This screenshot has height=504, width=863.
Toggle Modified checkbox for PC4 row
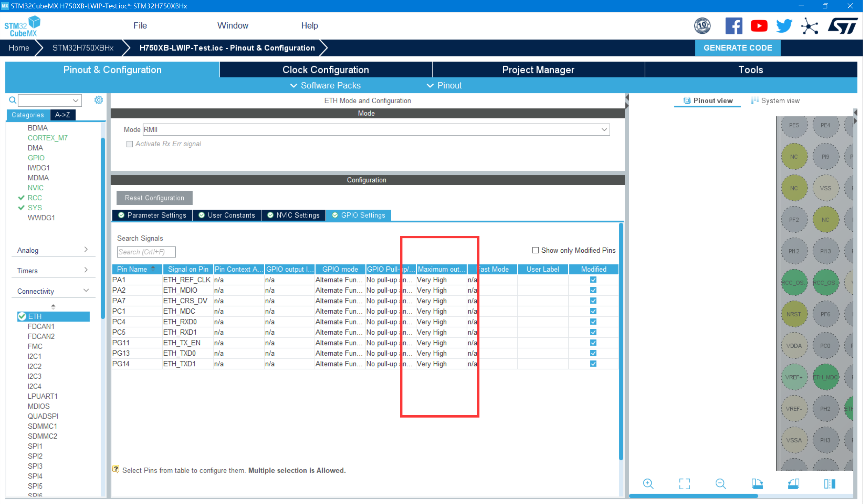point(593,322)
